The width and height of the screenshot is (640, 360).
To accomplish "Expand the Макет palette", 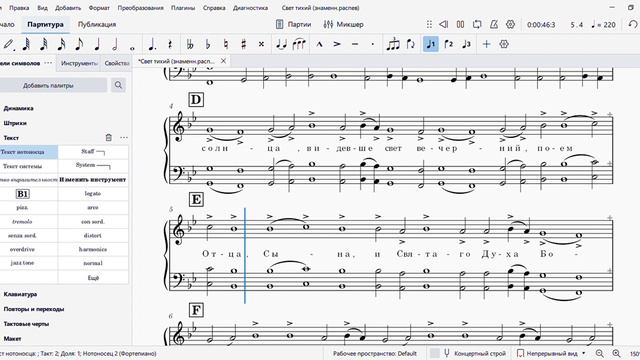I will click(12, 338).
